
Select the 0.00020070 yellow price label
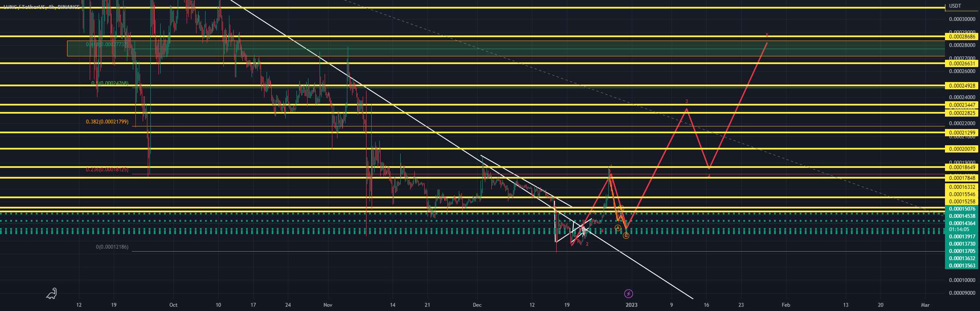961,149
